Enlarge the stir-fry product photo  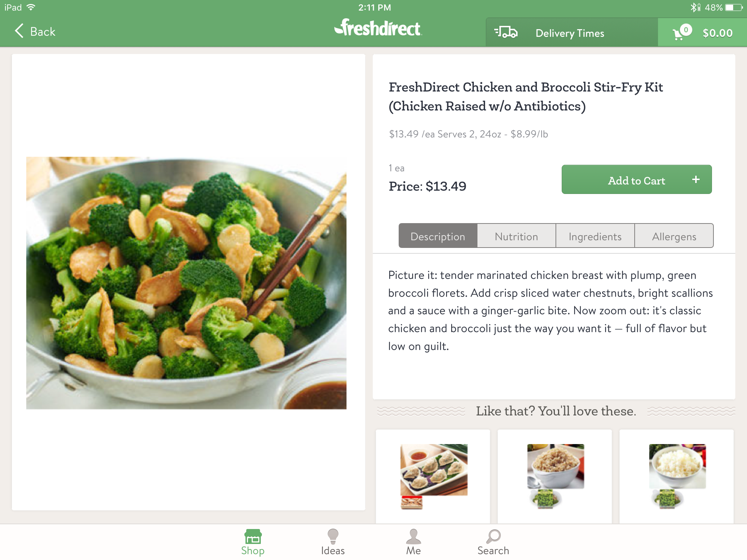[x=186, y=283]
